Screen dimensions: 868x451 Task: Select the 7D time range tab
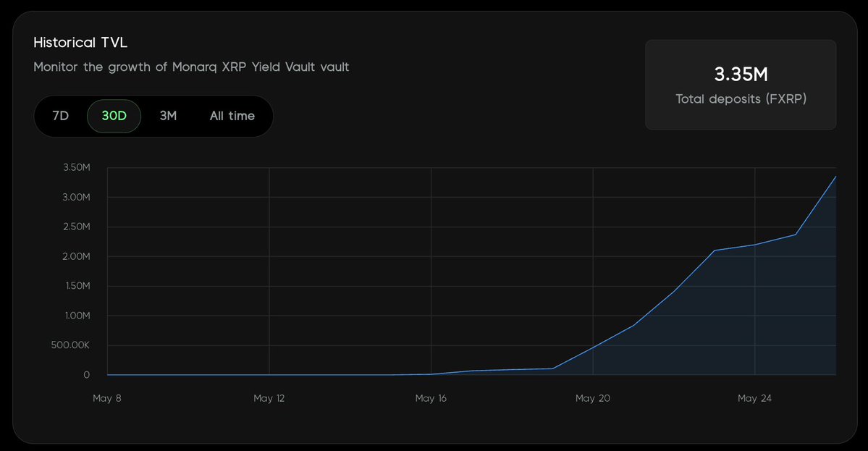coord(60,117)
